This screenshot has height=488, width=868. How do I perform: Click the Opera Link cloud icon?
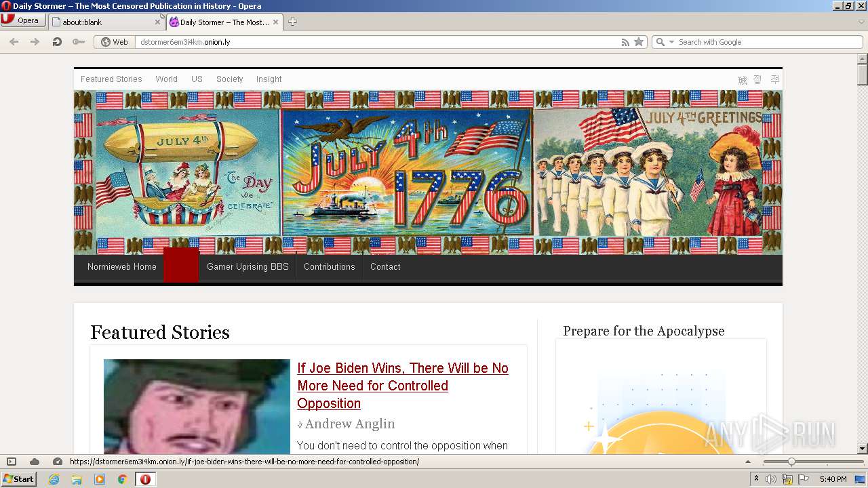[35, 462]
